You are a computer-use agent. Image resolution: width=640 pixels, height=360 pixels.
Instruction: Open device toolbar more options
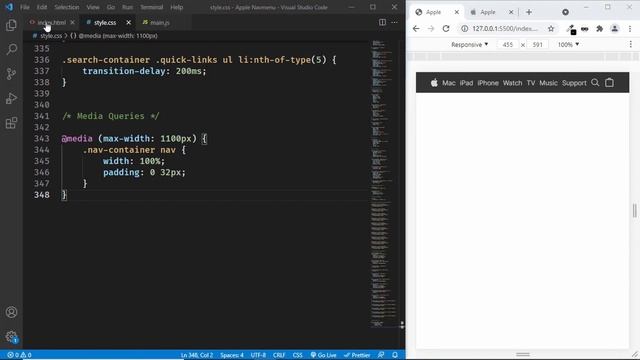631,44
